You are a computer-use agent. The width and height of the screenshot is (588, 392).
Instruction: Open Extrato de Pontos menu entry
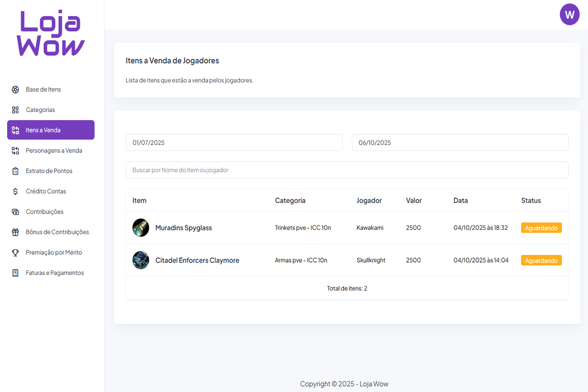tap(49, 171)
